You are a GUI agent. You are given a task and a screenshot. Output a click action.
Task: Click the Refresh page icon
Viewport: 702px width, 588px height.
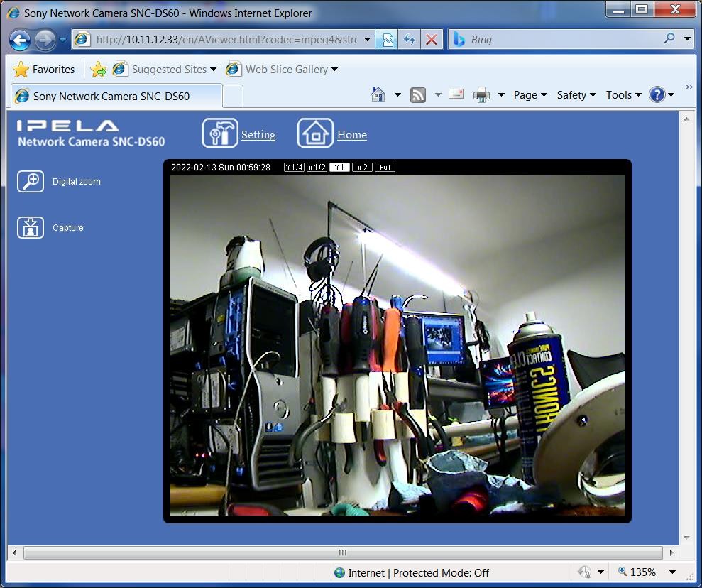[409, 40]
